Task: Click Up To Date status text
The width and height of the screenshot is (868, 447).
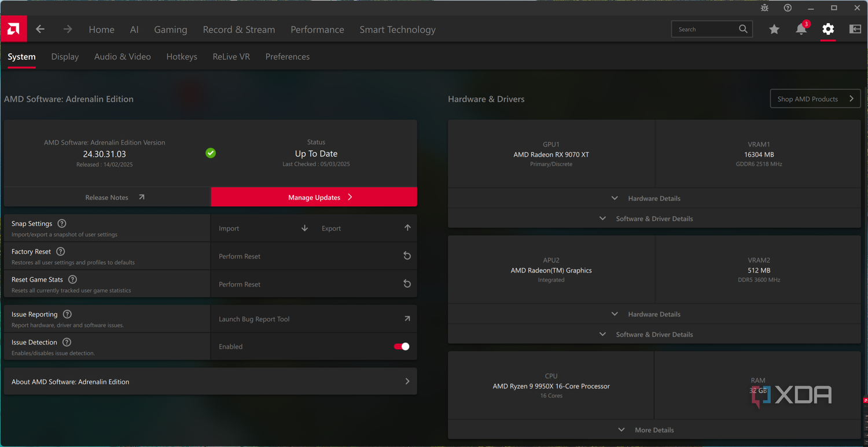Action: (316, 153)
